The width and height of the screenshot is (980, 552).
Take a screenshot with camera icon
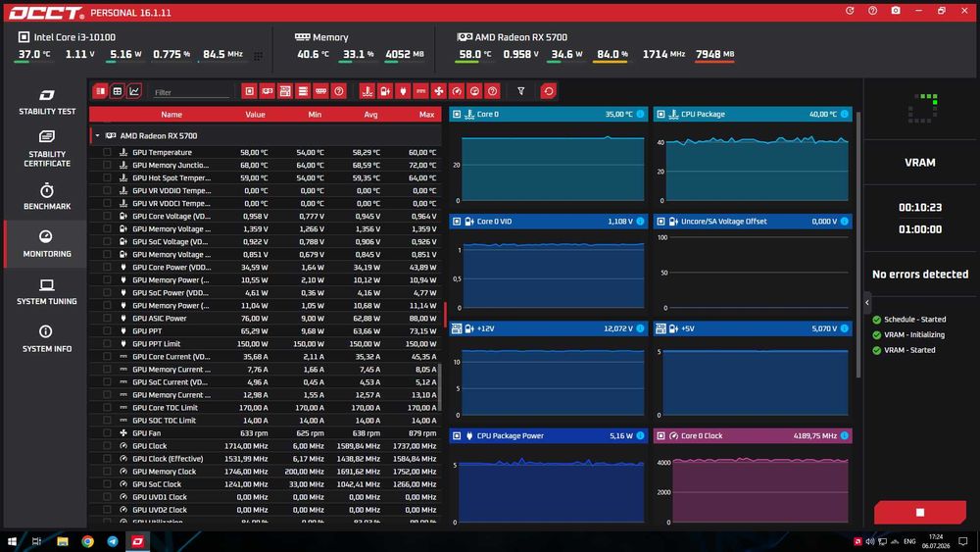pos(896,11)
